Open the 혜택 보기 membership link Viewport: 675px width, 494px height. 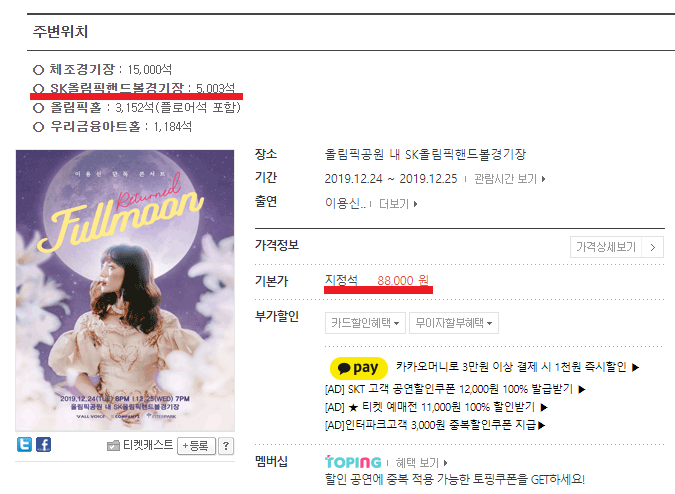(x=421, y=463)
